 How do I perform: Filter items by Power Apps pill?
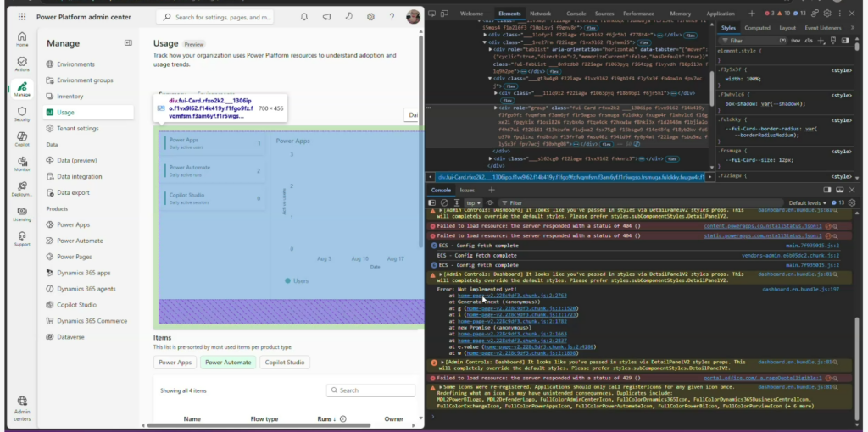click(175, 363)
